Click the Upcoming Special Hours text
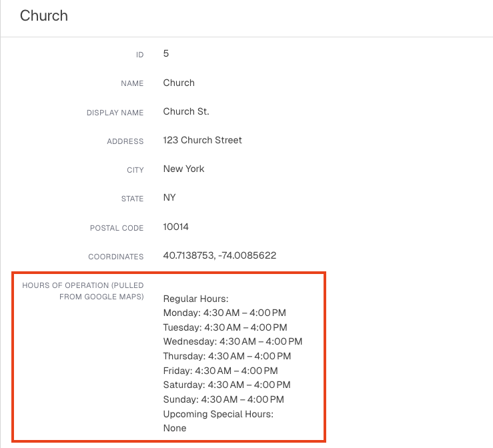493x448 pixels. tap(218, 414)
